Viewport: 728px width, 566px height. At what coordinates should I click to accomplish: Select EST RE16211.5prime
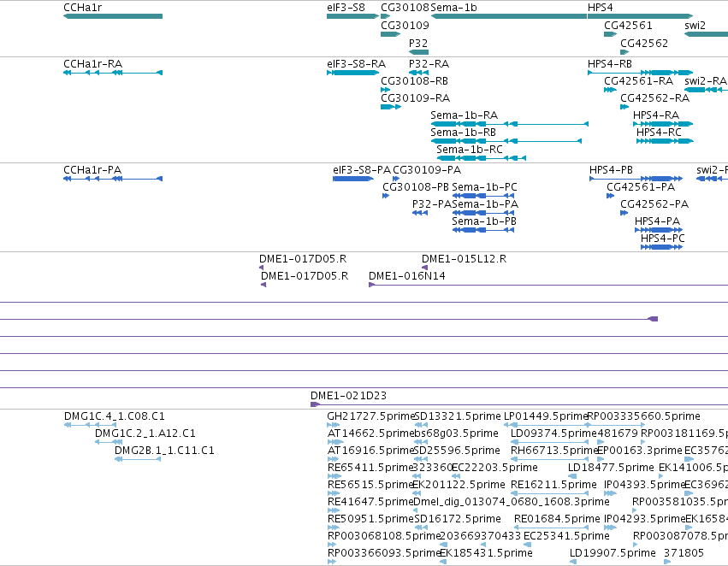point(553,486)
